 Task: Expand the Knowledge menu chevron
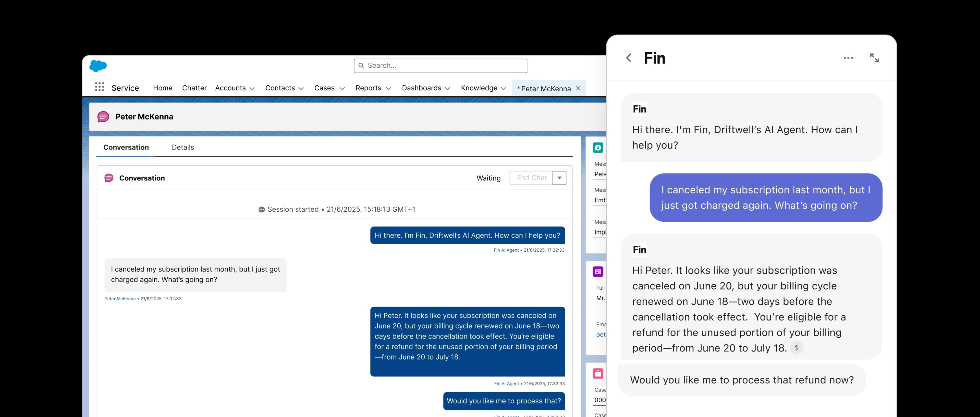click(x=503, y=89)
